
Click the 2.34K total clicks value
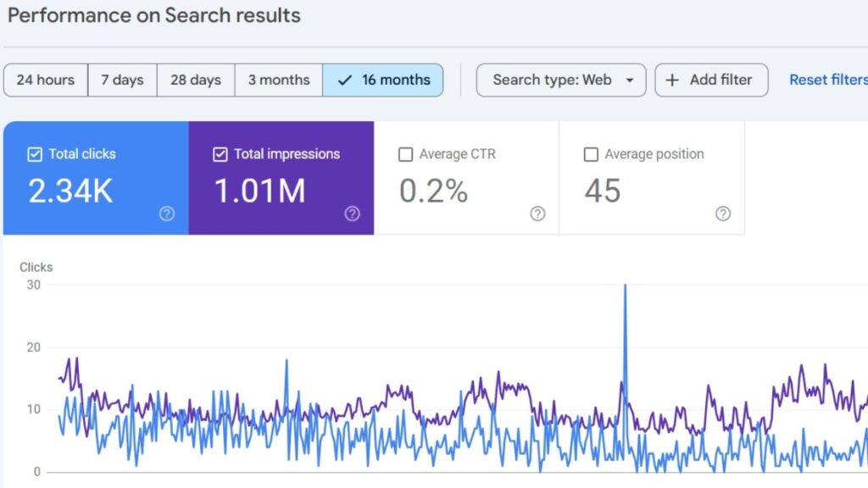point(70,191)
